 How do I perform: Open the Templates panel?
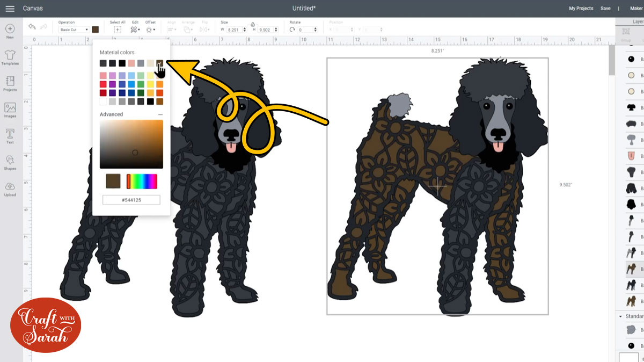point(10,55)
